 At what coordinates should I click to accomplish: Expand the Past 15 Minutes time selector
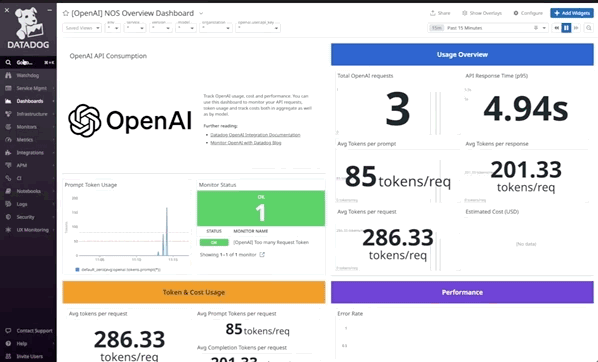(488, 28)
